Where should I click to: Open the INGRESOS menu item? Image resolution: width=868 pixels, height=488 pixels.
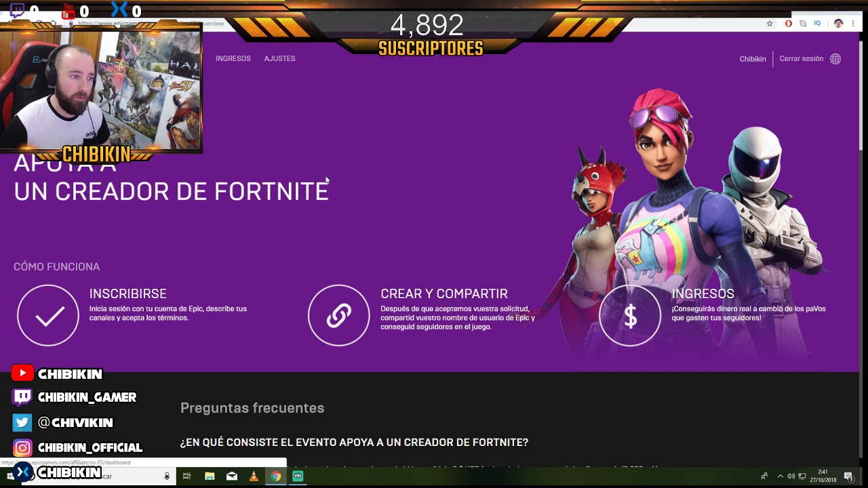233,58
